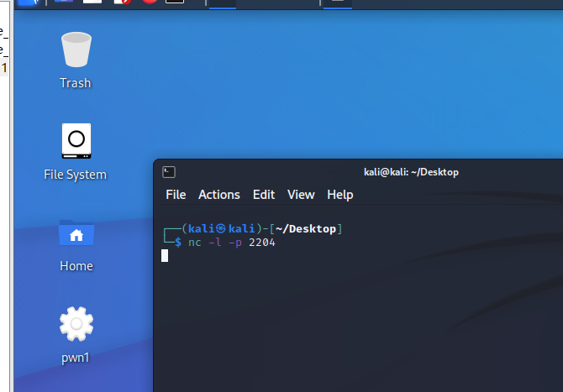Select the pwn1 executable icon

[x=76, y=324]
